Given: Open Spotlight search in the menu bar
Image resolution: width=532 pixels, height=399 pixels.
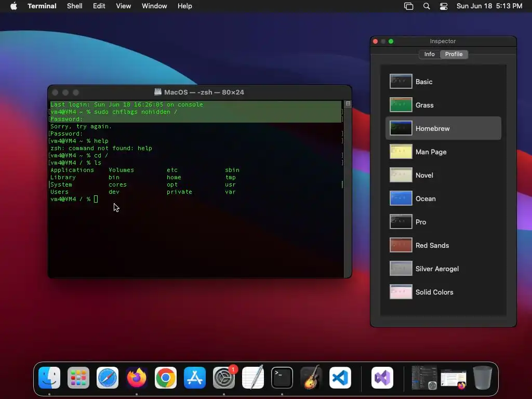Looking at the screenshot, I should (427, 6).
